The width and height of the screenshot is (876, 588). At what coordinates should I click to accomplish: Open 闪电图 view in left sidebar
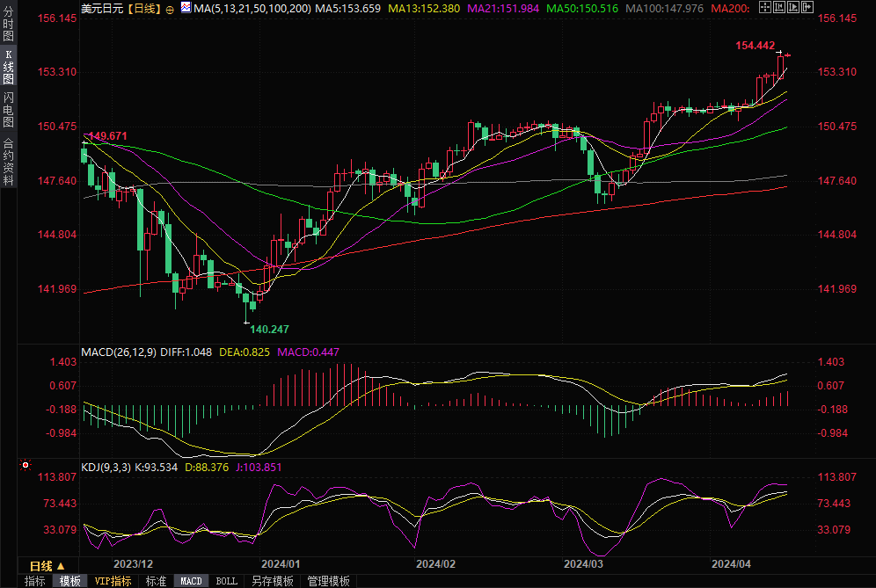[x=8, y=108]
